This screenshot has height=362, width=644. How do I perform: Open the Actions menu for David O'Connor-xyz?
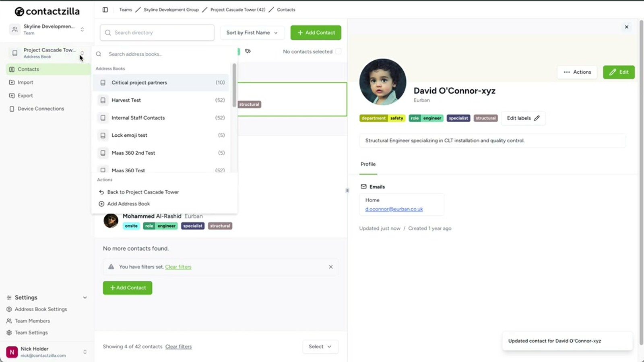click(577, 72)
